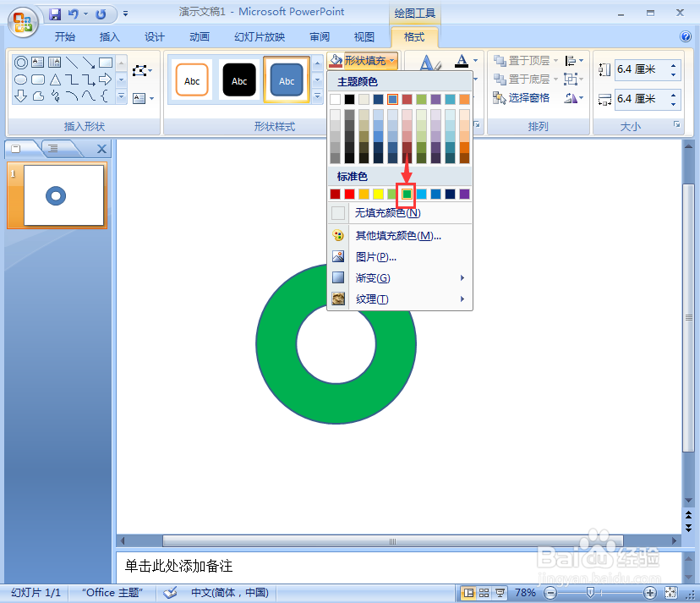Select the rounded rectangle shape
This screenshot has width=700, height=603.
coord(38,79)
